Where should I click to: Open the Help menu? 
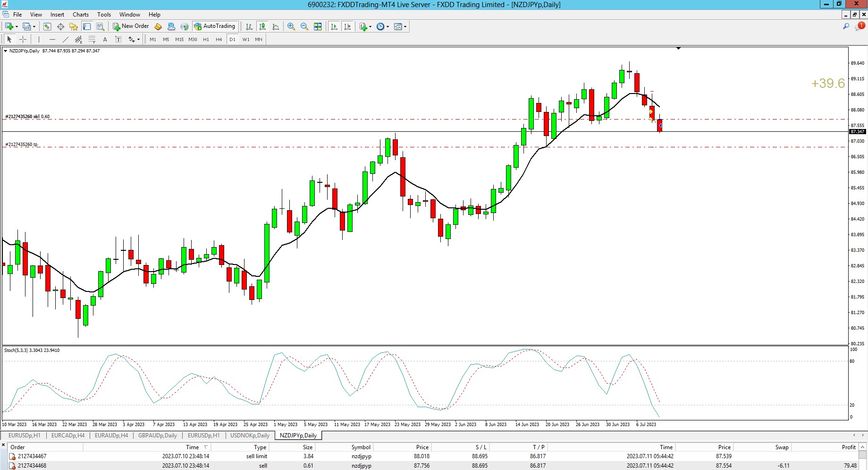click(x=154, y=14)
